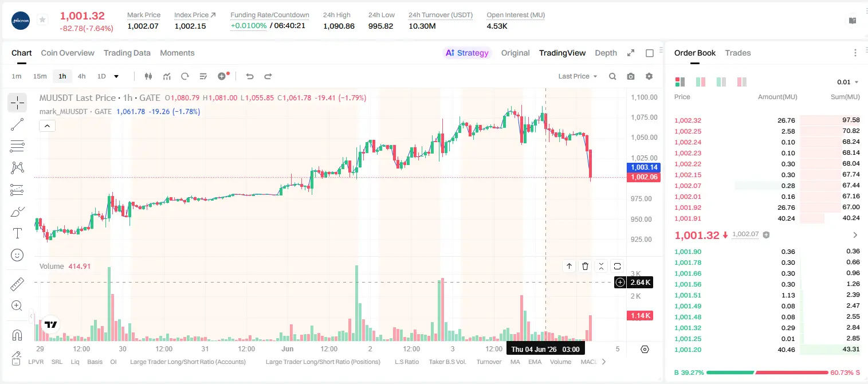Select the crosshair cursor tool

tap(17, 103)
